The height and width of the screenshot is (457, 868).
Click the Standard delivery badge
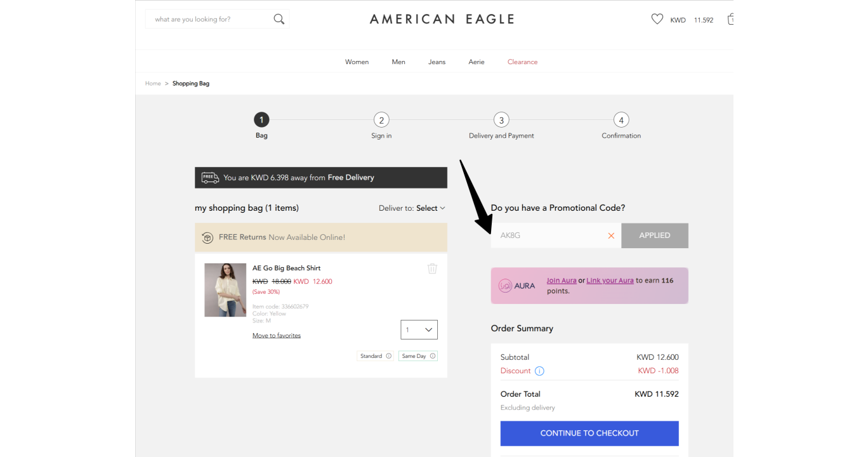tap(376, 356)
